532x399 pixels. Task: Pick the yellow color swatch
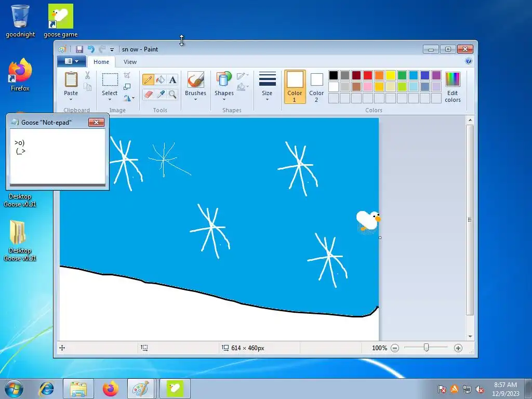coord(391,75)
